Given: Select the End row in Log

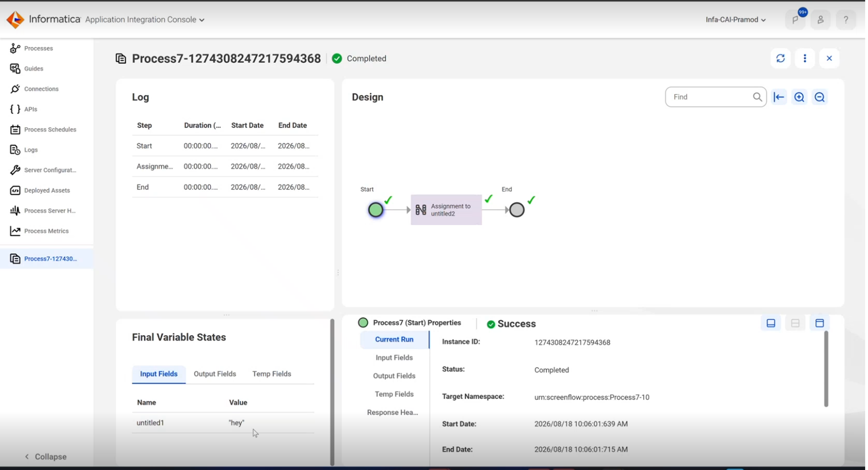Looking at the screenshot, I should pos(225,187).
